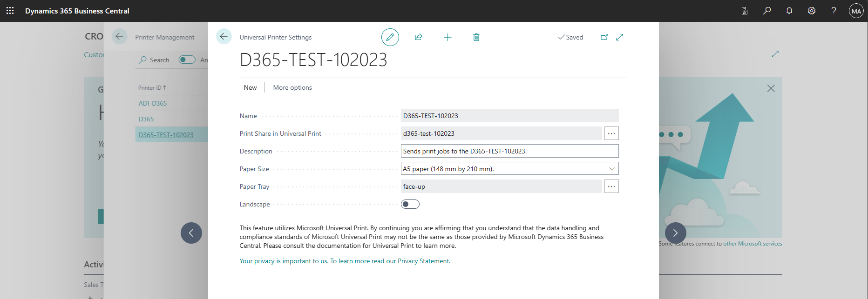
Task: Go to next record arrow
Action: click(676, 233)
